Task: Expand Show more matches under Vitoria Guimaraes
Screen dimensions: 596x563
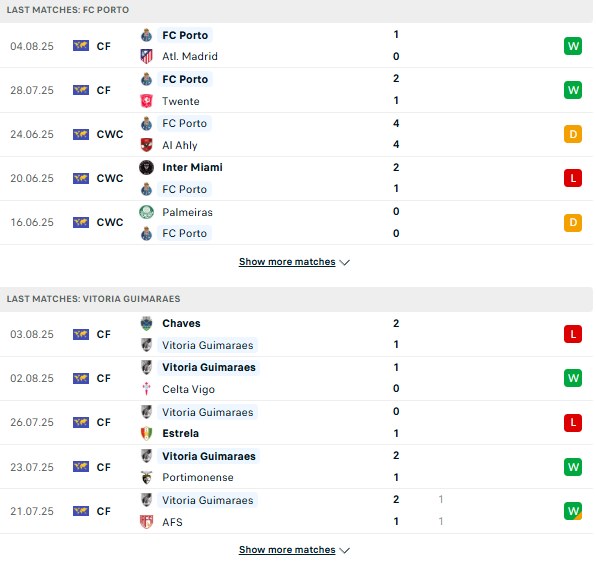Action: (287, 550)
